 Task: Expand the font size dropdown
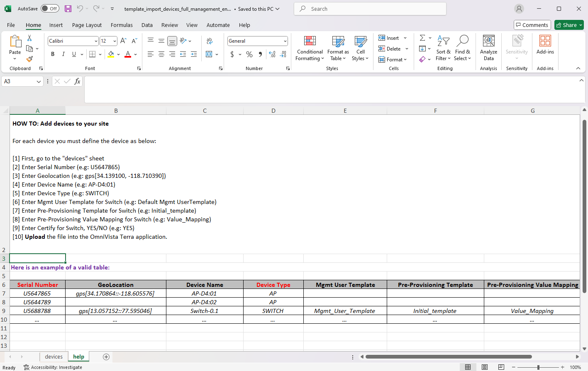pyautogui.click(x=115, y=41)
